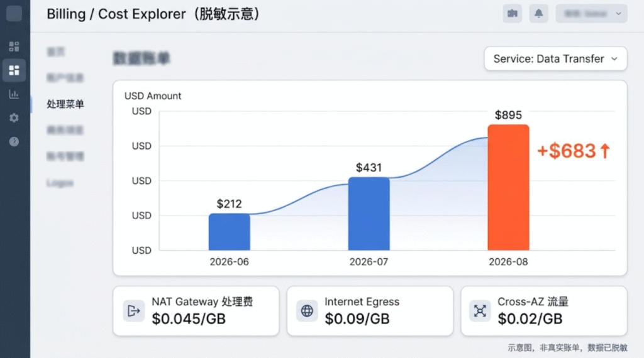Click the blurred Logon sidebar link
644x358 pixels.
pos(60,183)
